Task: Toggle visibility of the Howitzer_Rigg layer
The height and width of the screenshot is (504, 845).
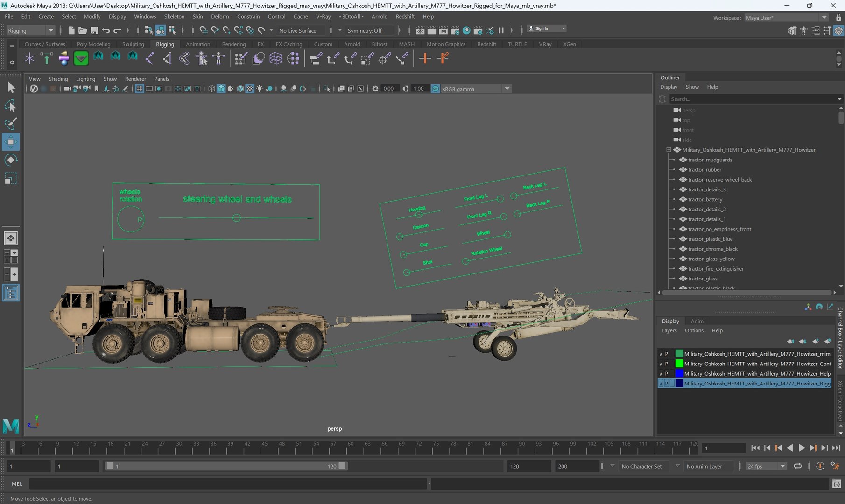Action: click(x=661, y=383)
